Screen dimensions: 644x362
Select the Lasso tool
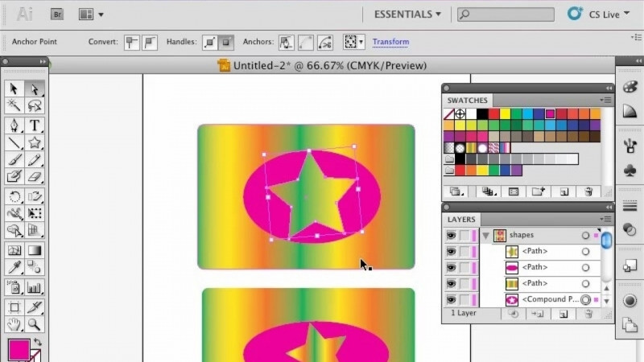click(x=34, y=105)
